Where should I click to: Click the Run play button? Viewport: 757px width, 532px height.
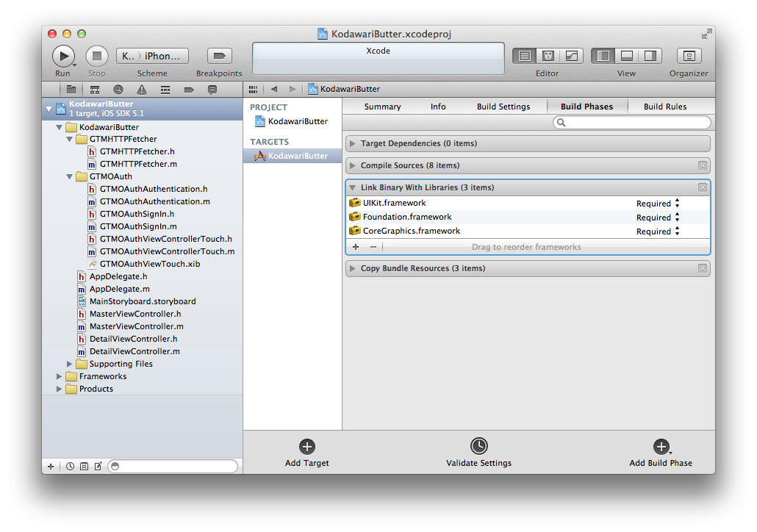tap(63, 56)
